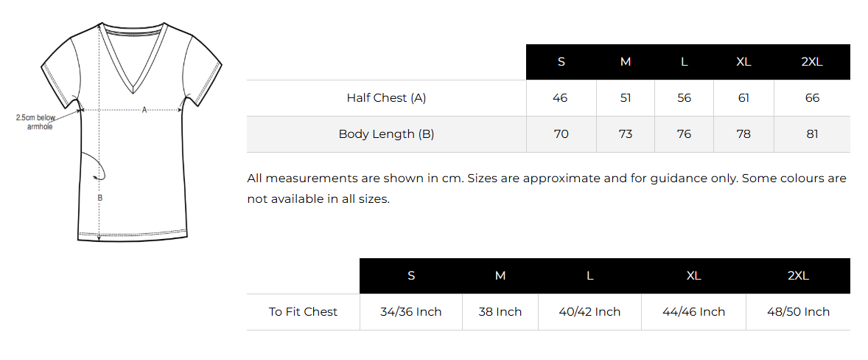The height and width of the screenshot is (360, 868).
Task: Click the "44/46 Inch" cell
Action: (694, 312)
